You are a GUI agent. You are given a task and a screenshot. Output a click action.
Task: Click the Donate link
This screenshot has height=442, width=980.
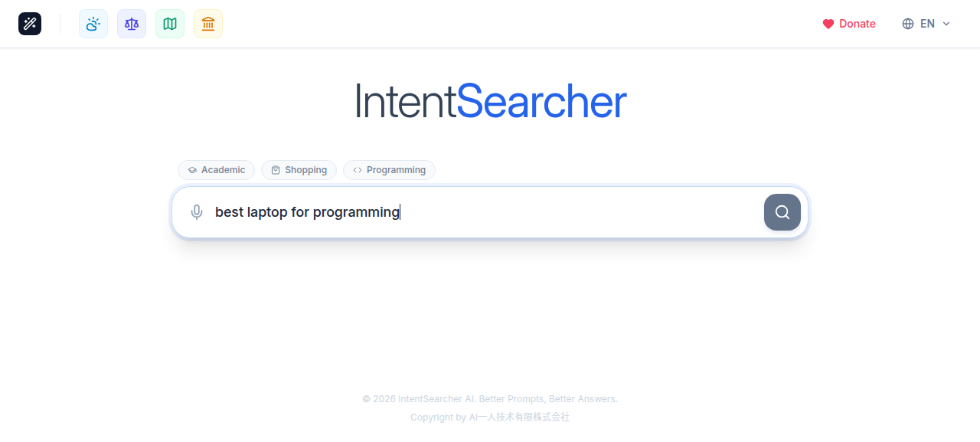tap(857, 24)
